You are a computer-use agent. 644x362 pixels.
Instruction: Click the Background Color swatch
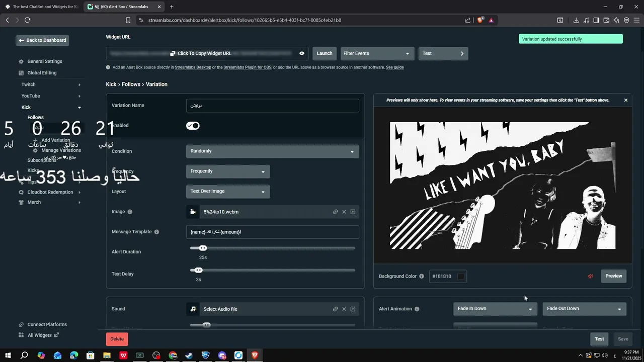point(461,276)
